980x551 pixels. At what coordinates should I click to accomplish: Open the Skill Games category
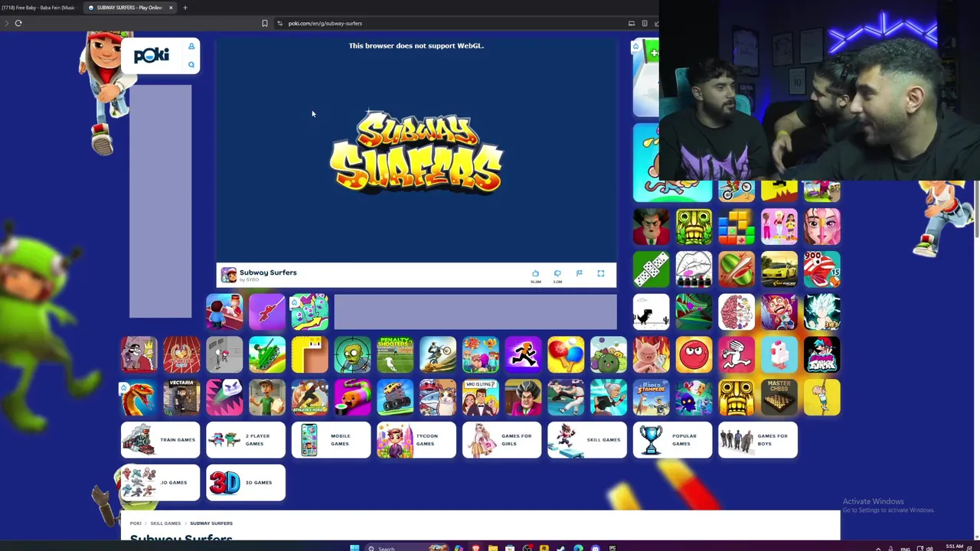tap(587, 440)
